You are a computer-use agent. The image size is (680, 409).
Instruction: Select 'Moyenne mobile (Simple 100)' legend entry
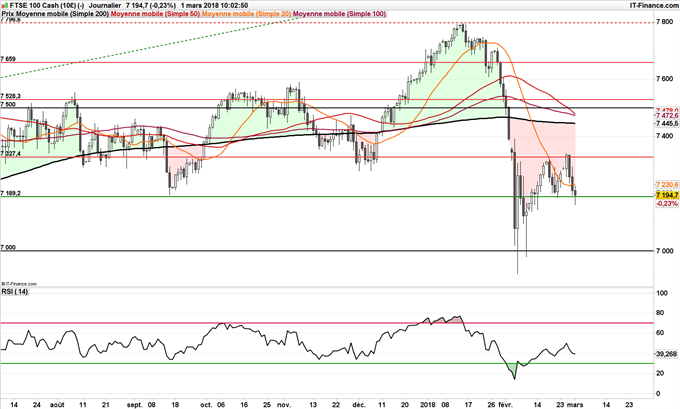339,14
